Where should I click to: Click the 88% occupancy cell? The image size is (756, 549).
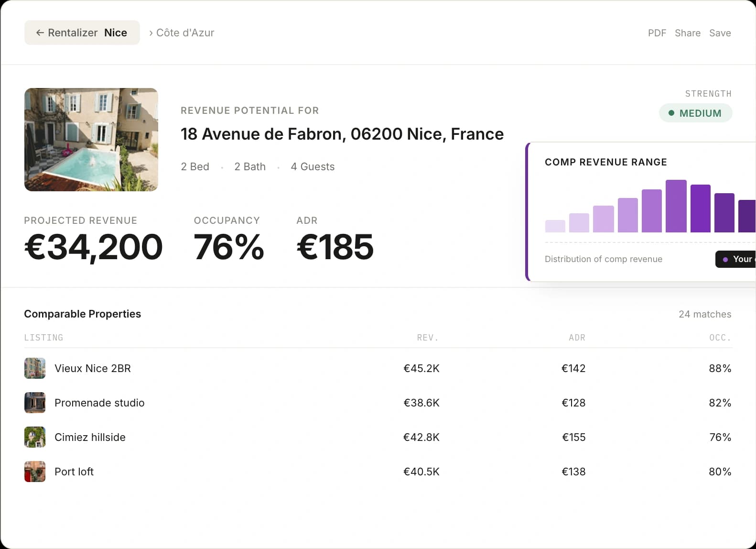[x=720, y=368]
